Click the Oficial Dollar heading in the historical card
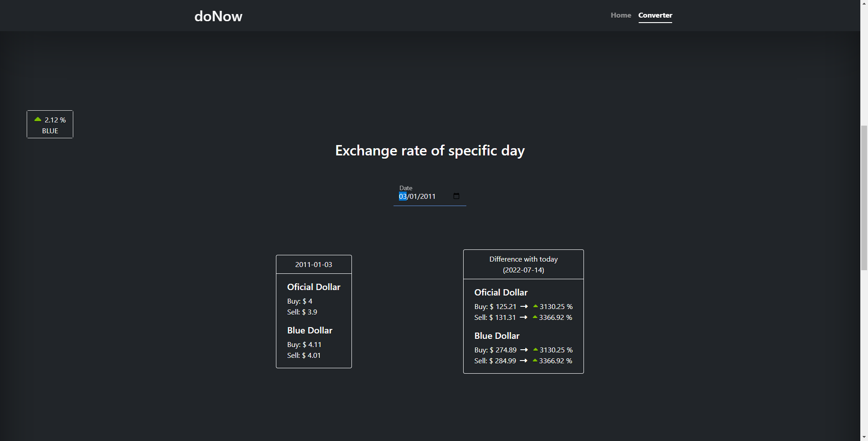The width and height of the screenshot is (868, 441). point(313,287)
